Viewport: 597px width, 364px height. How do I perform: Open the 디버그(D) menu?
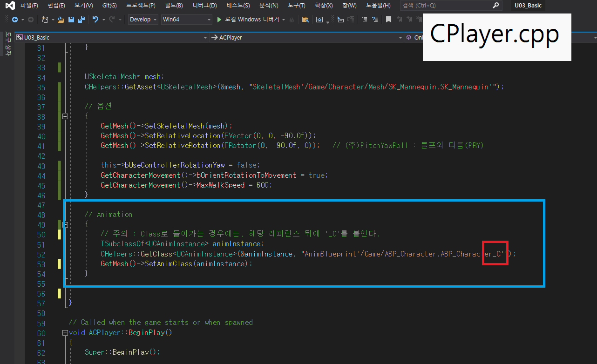pyautogui.click(x=204, y=6)
